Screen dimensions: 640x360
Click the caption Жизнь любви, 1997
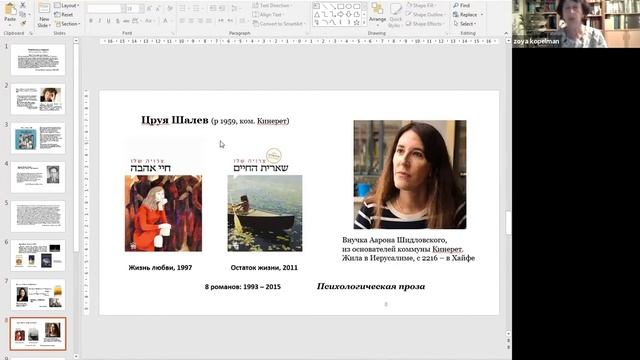coord(160,268)
